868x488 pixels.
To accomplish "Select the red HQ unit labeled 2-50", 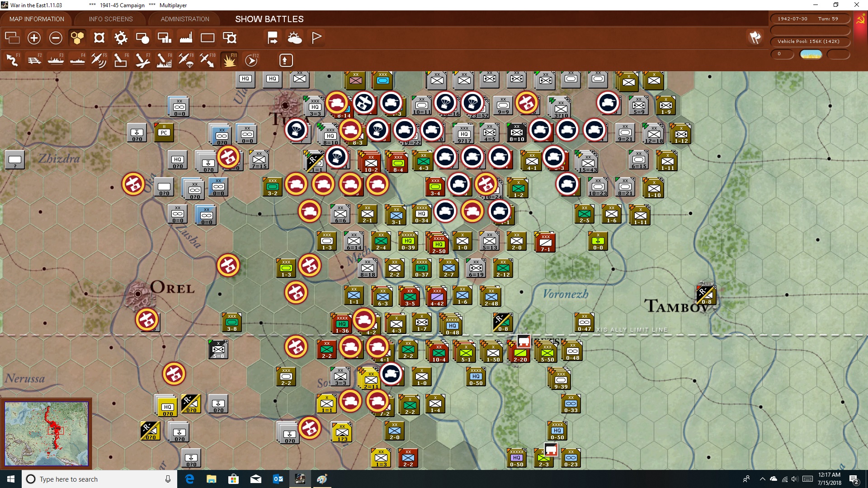I will (438, 243).
